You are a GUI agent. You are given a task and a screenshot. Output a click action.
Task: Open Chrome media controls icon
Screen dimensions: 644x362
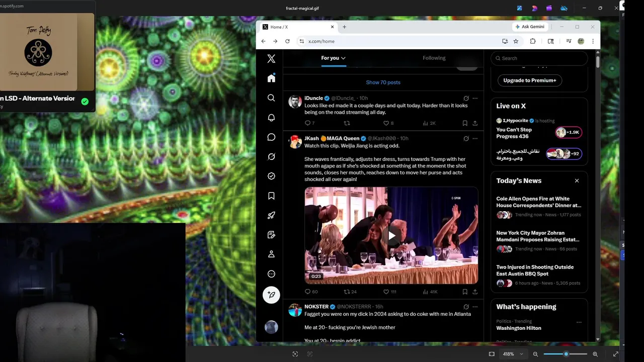(x=569, y=41)
